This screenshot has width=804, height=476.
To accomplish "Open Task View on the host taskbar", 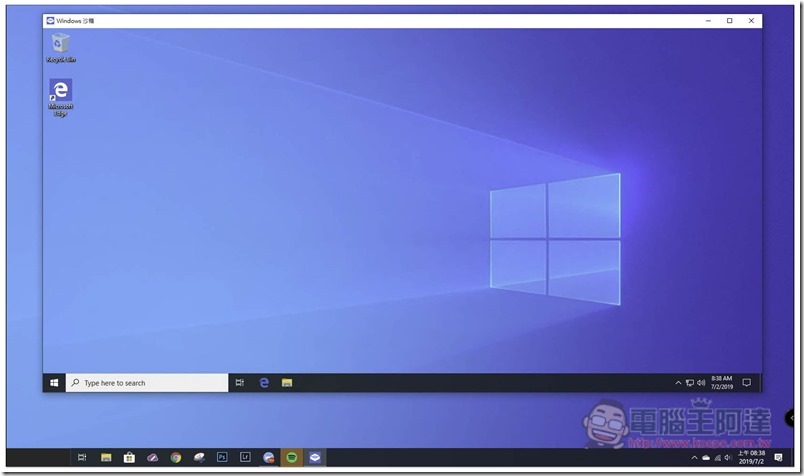I will [82, 457].
